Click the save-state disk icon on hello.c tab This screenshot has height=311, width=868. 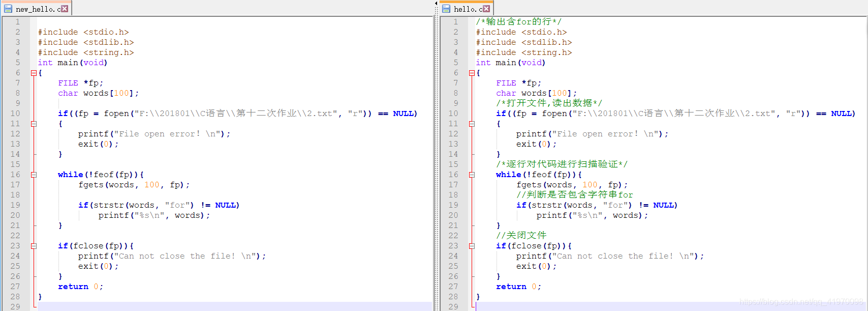click(x=446, y=9)
